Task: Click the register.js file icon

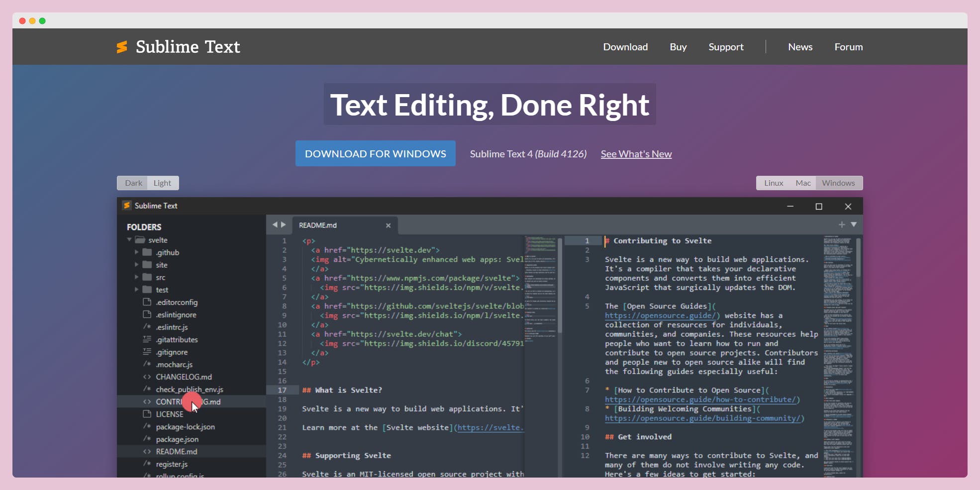Action: click(x=147, y=464)
